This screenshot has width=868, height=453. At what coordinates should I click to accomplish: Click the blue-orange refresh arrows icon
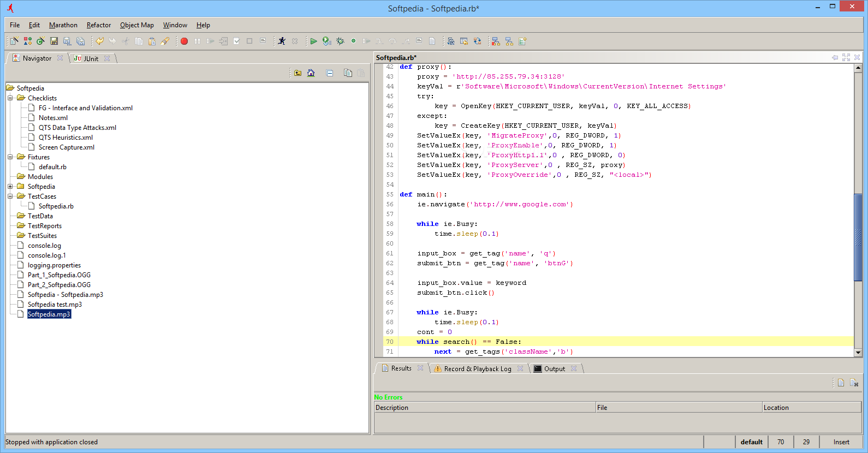coord(477,41)
